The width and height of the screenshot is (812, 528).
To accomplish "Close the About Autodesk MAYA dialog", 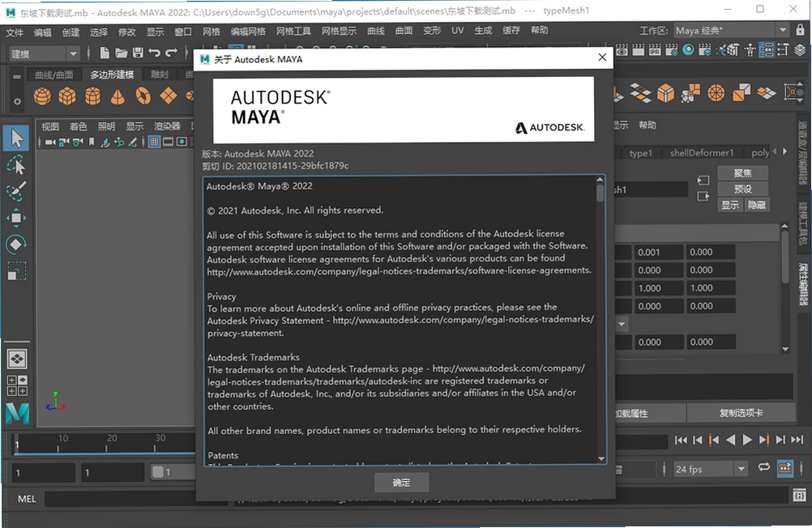I will click(602, 57).
